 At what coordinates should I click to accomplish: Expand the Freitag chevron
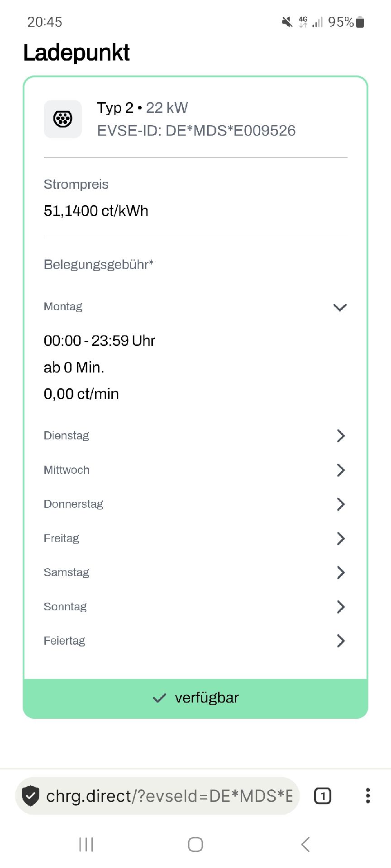click(x=341, y=538)
